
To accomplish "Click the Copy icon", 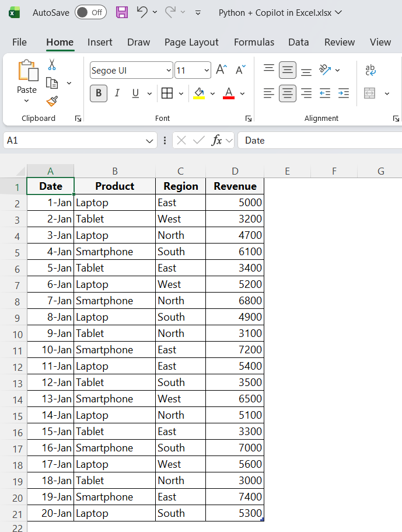I will click(x=51, y=83).
